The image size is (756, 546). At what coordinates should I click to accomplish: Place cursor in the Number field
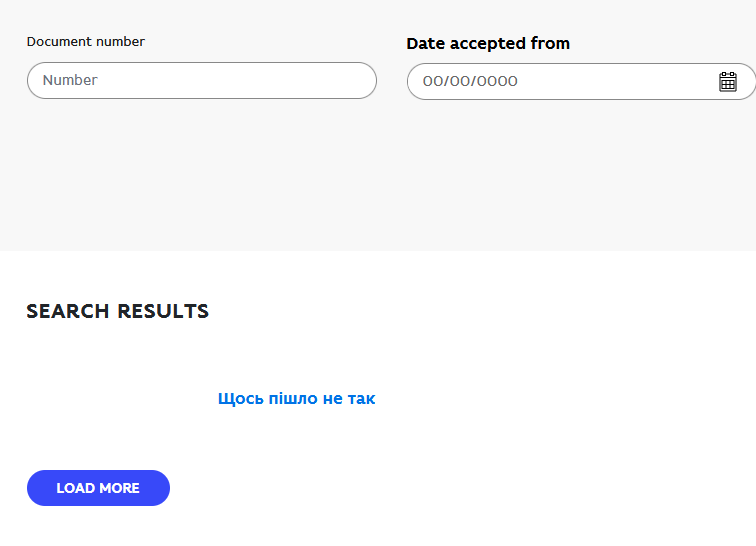pos(201,80)
